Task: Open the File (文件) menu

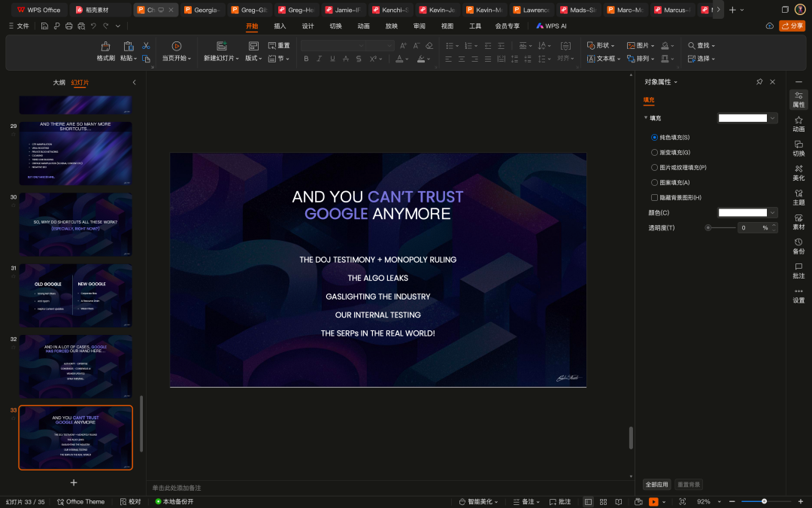Action: point(19,26)
